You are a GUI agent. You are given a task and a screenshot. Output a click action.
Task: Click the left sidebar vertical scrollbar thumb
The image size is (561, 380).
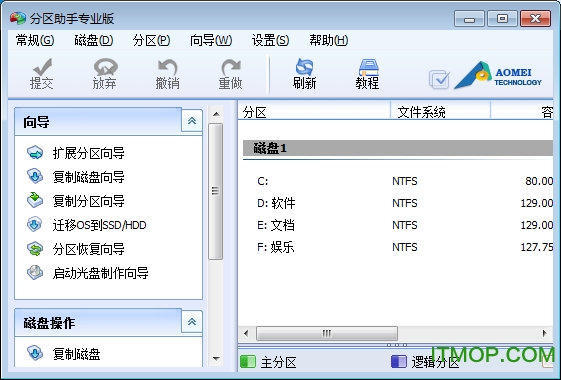coord(215,191)
